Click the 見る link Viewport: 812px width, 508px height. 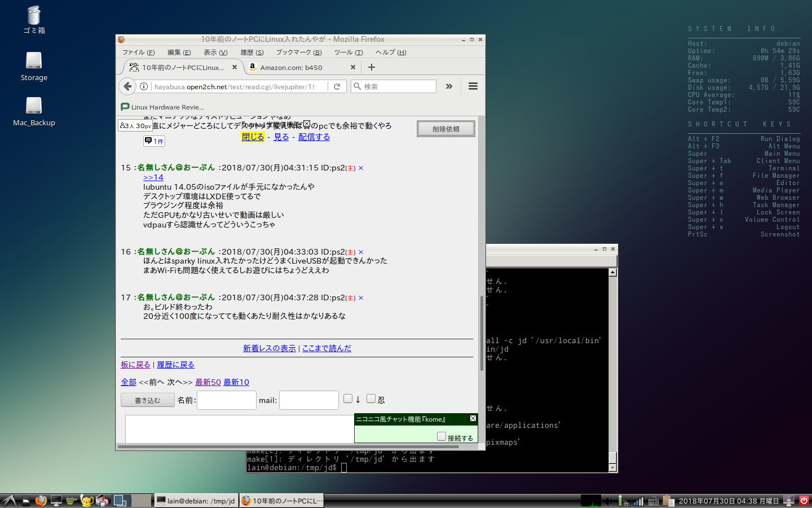pyautogui.click(x=281, y=137)
